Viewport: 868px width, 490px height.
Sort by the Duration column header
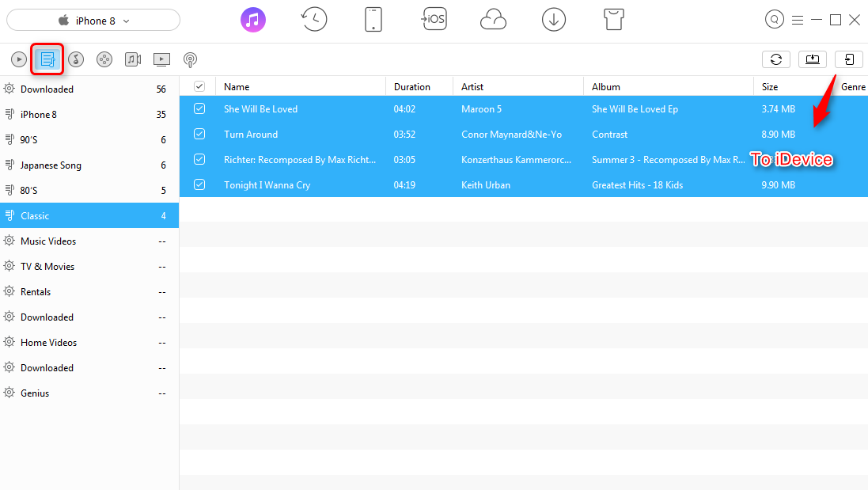[419, 86]
